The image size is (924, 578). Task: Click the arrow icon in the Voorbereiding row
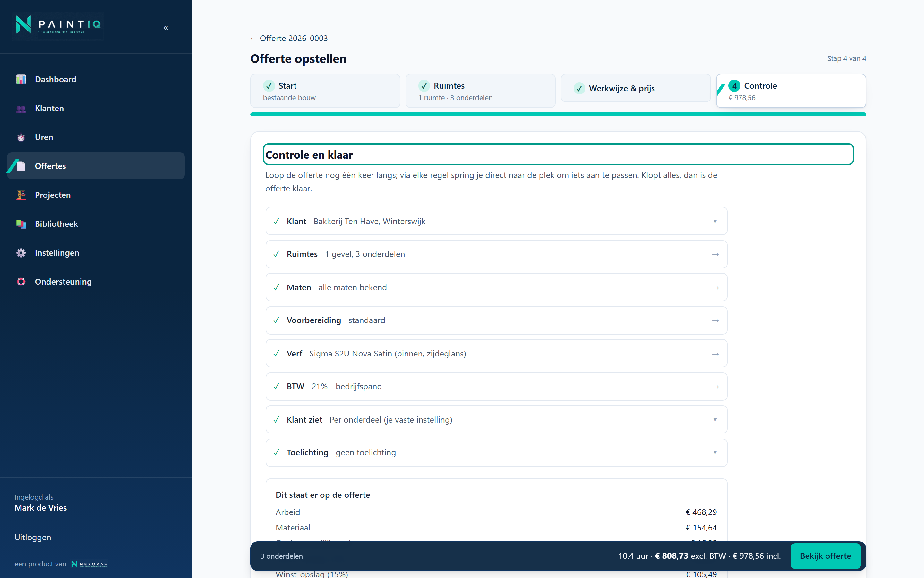pyautogui.click(x=715, y=321)
